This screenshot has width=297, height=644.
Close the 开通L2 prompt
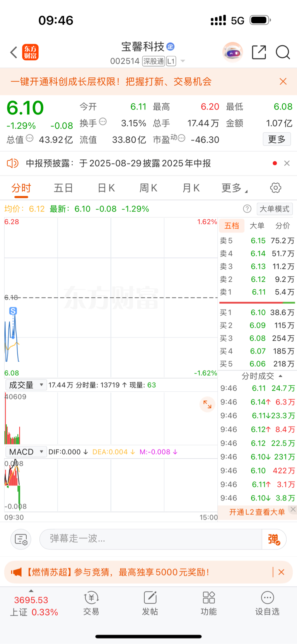pyautogui.click(x=293, y=509)
